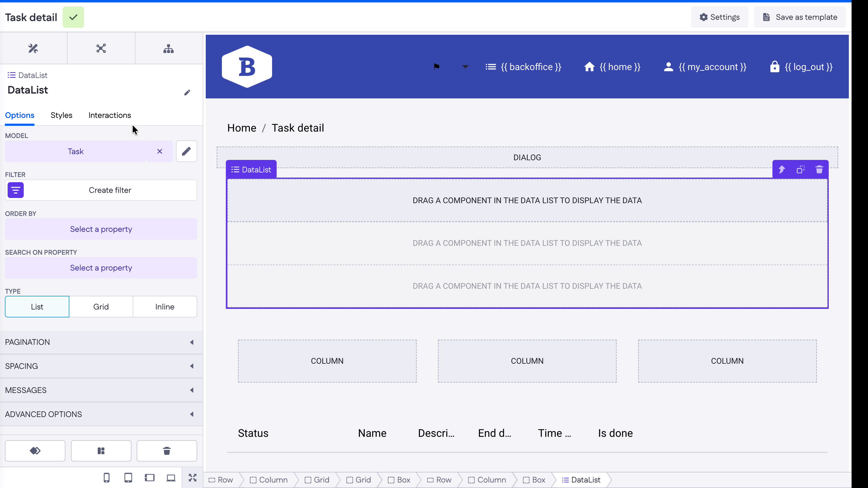Select parent component arrow icon
The width and height of the screenshot is (868, 488).
click(782, 169)
